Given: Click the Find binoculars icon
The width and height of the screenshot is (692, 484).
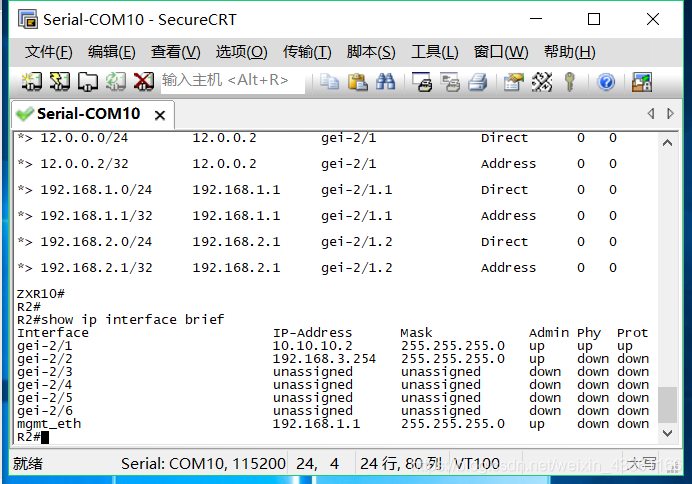Looking at the screenshot, I should [x=385, y=82].
